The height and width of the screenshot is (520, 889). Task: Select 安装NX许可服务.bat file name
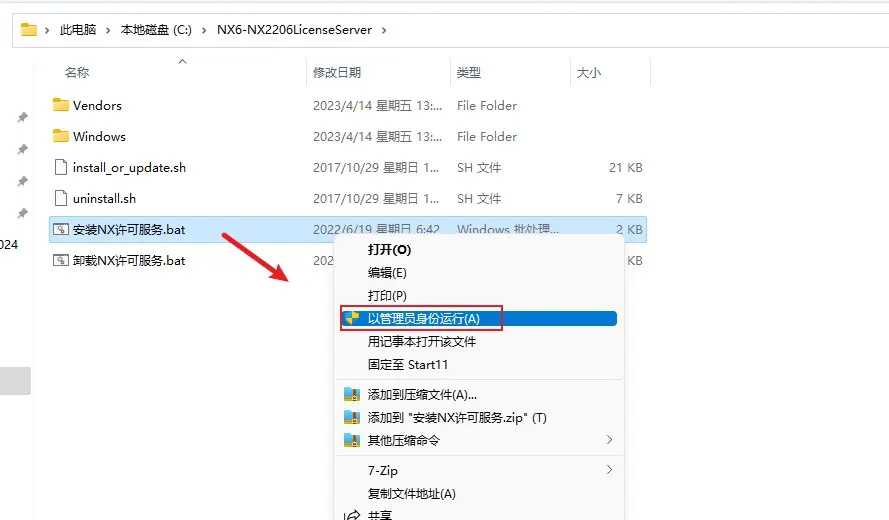[129, 230]
